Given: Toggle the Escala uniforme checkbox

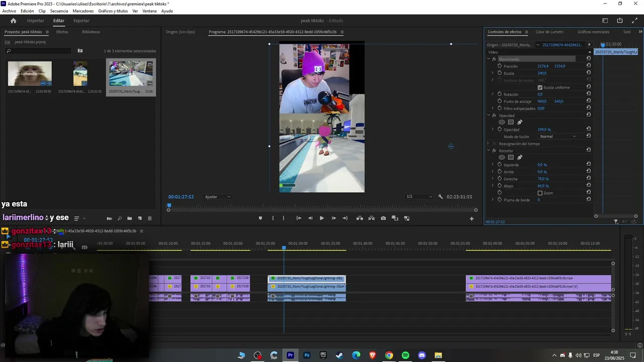Looking at the screenshot, I should pyautogui.click(x=540, y=87).
